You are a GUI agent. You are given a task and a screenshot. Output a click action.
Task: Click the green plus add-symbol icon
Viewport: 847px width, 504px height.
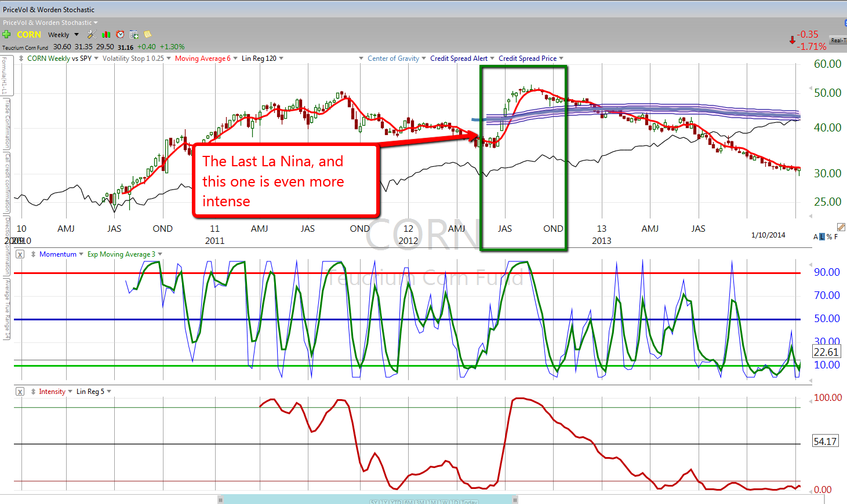(x=6, y=34)
